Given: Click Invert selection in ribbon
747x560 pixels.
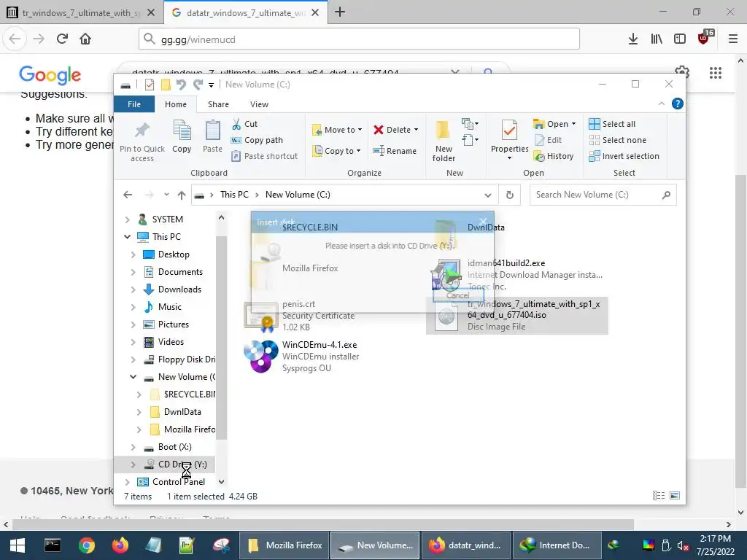Looking at the screenshot, I should coord(624,156).
